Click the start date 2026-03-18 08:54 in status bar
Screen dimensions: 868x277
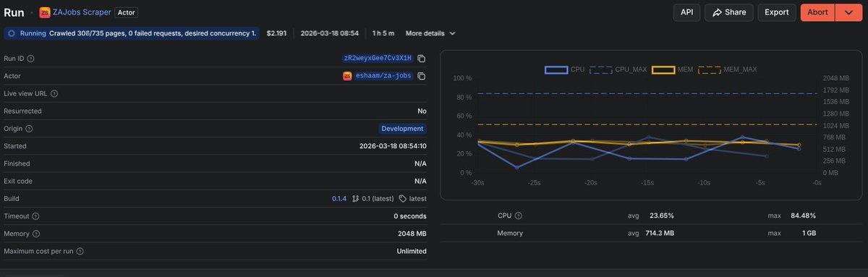point(330,33)
